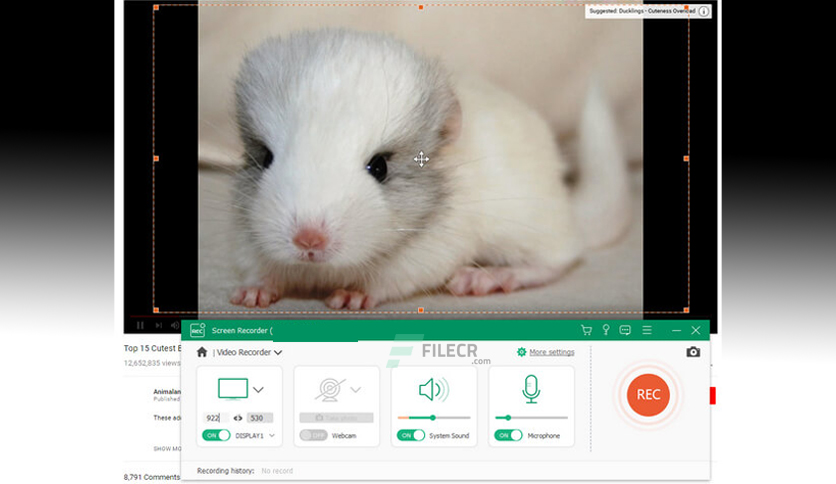
Task: Click the Suggested Ducklings video card
Action: (648, 11)
